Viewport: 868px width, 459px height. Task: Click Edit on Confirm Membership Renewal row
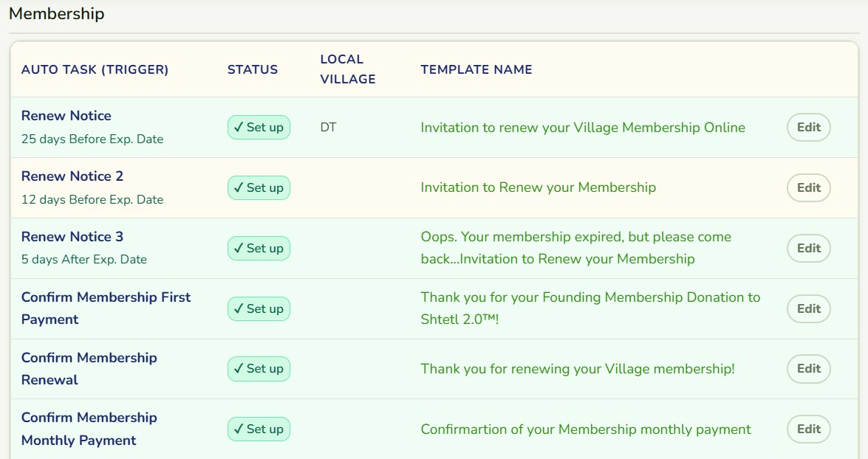pyautogui.click(x=808, y=369)
